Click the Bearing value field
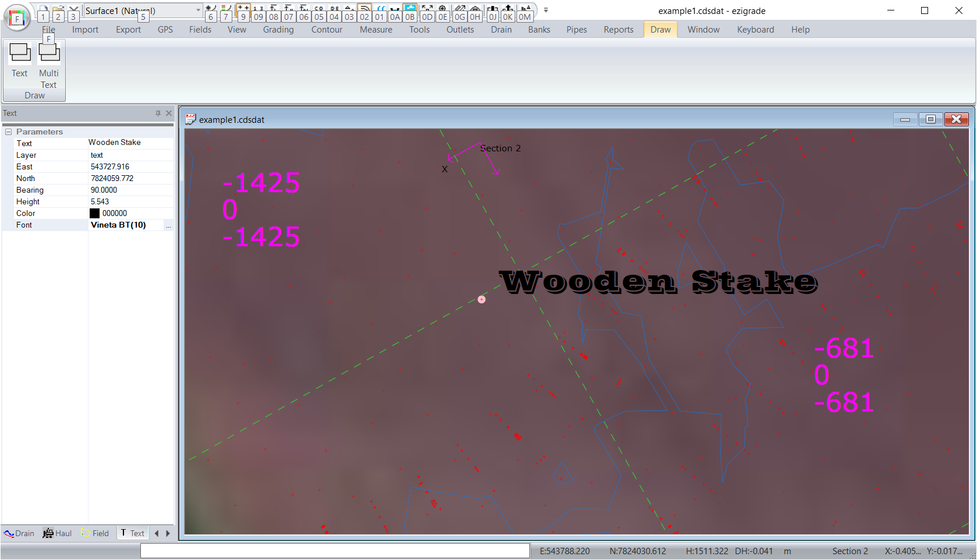The width and height of the screenshot is (977, 560). tap(130, 190)
